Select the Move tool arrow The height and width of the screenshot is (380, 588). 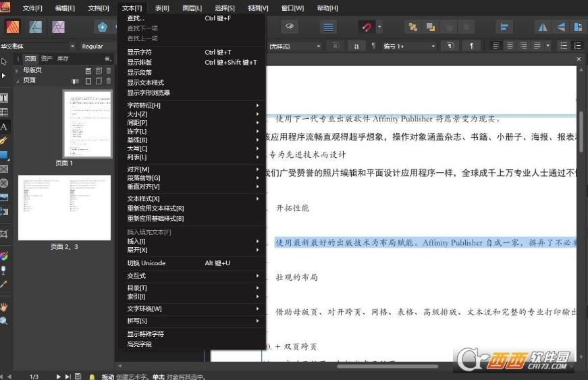4,61
